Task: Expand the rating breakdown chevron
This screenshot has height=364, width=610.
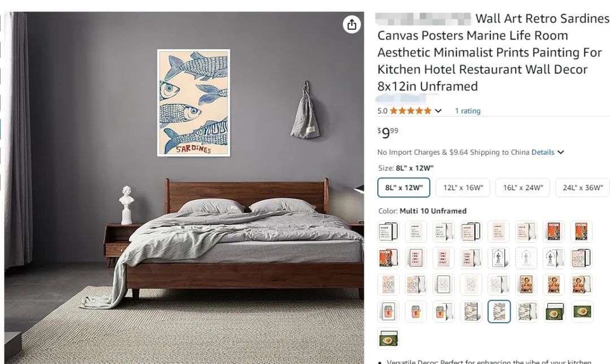Action: [438, 111]
